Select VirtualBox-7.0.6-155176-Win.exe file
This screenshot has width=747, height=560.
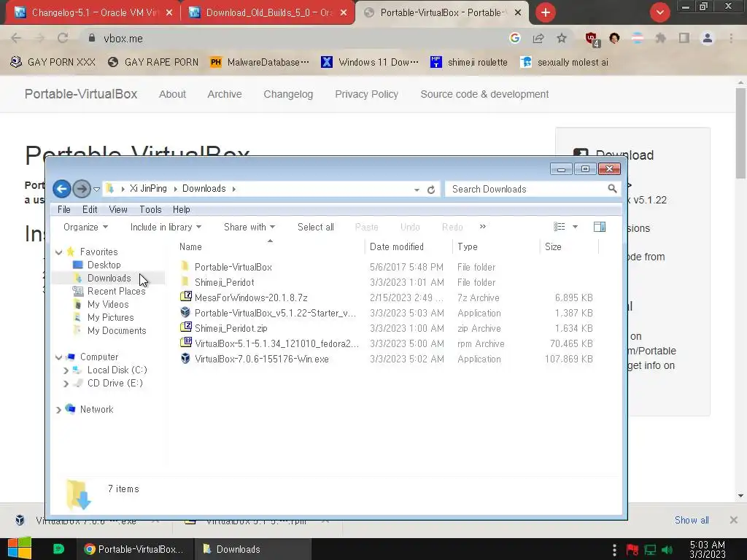point(262,359)
